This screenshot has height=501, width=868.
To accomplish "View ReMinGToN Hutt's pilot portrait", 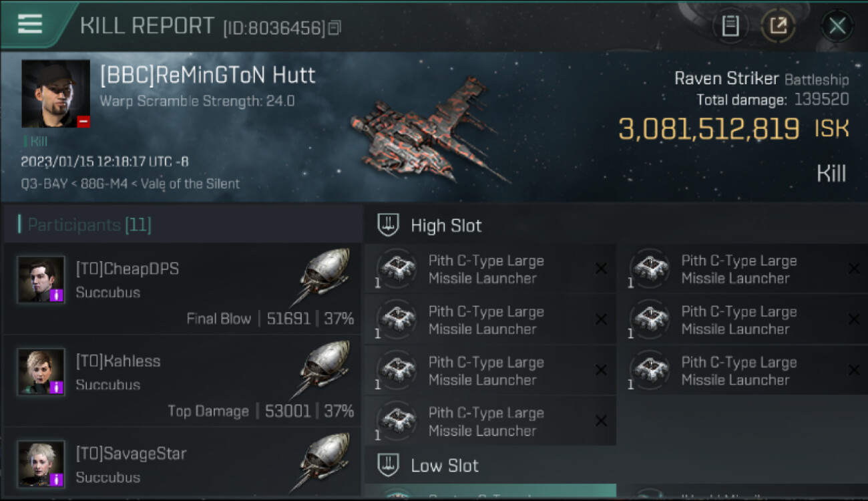I will (55, 94).
